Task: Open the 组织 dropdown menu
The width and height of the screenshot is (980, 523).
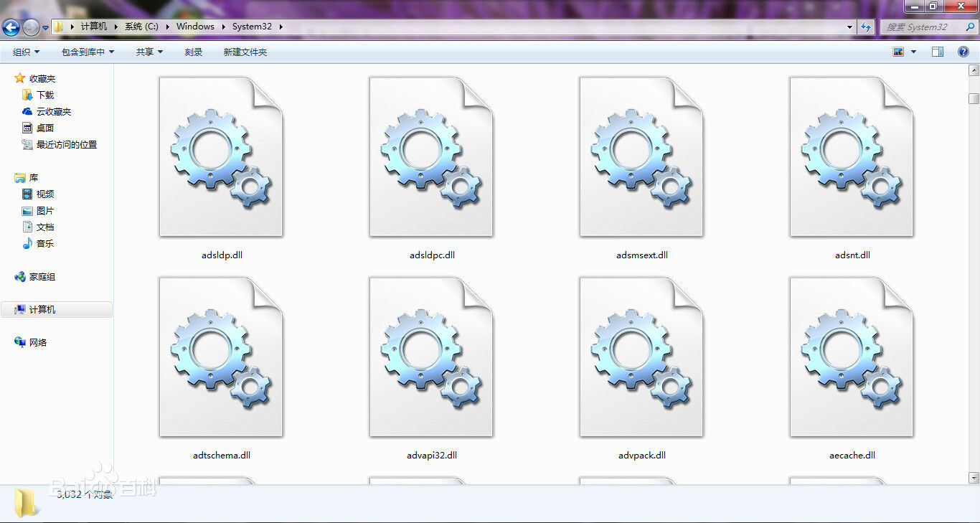Action: [x=27, y=52]
